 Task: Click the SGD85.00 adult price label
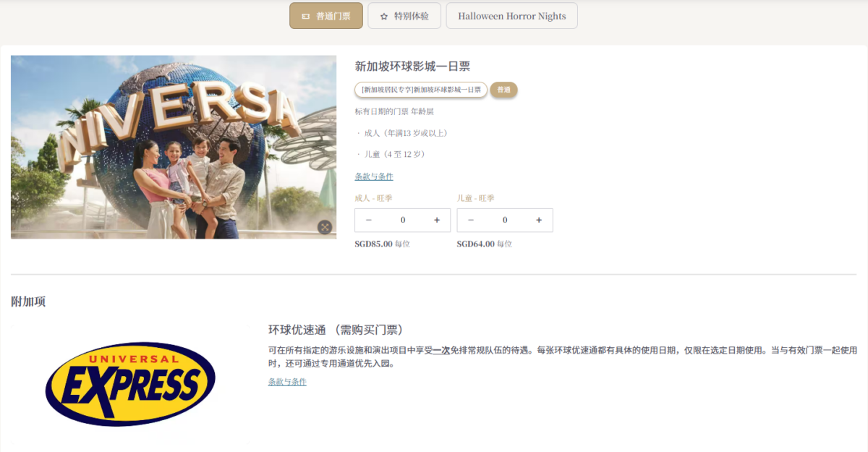pyautogui.click(x=373, y=244)
